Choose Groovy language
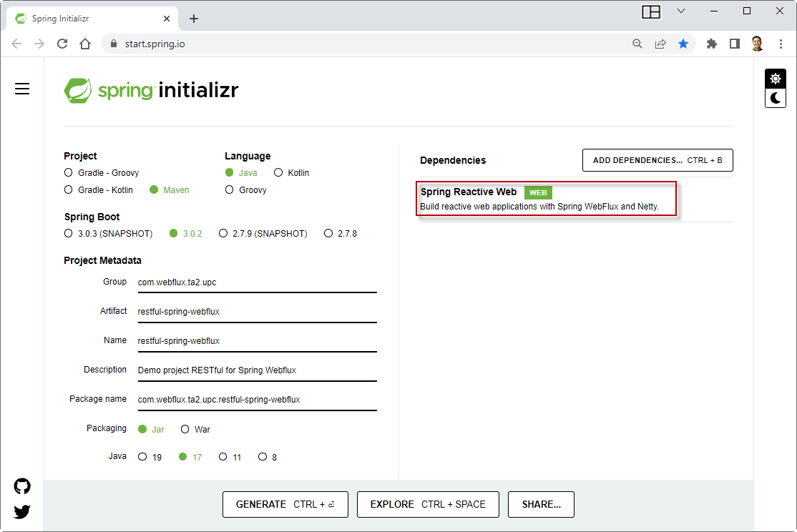This screenshot has height=532, width=797. pos(246,189)
